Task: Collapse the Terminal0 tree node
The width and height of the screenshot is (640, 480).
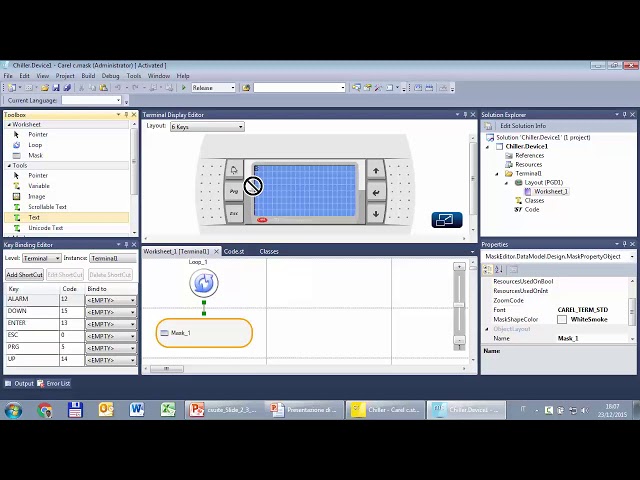Action: coord(497,174)
